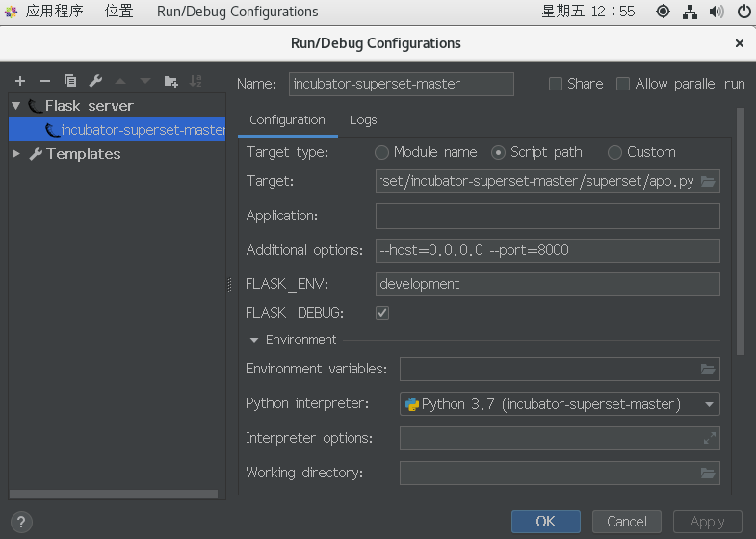Sort configurations alphabetically
Image resolution: width=756 pixels, height=539 pixels.
coord(196,81)
